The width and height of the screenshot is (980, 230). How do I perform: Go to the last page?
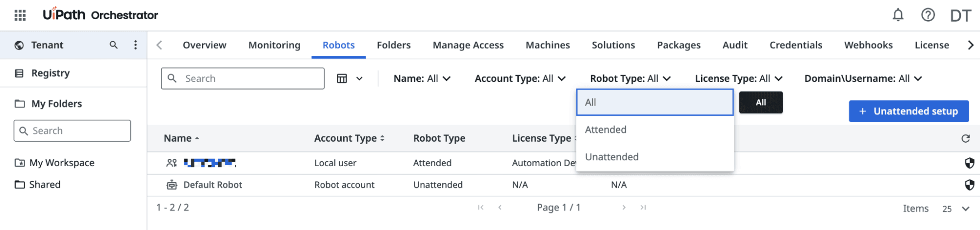[643, 207]
